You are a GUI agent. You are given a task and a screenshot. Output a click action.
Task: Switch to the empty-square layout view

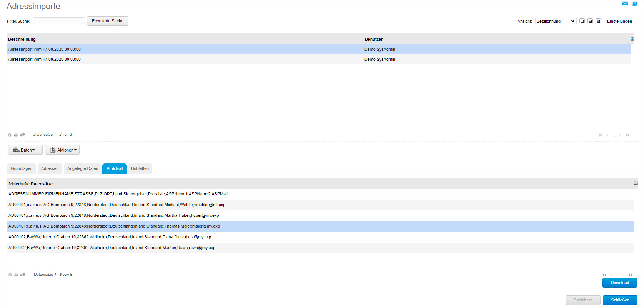coord(582,21)
